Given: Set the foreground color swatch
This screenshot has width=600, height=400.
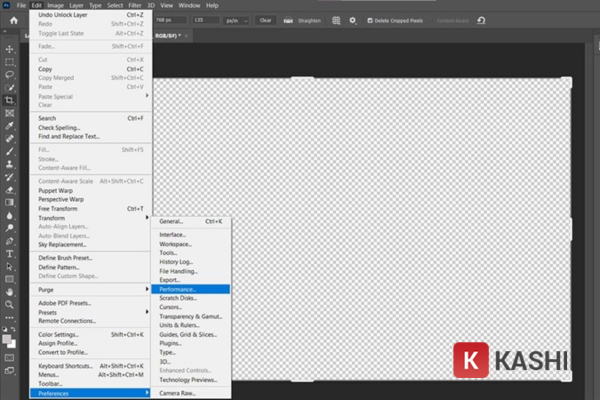Looking at the screenshot, I should click(7, 339).
